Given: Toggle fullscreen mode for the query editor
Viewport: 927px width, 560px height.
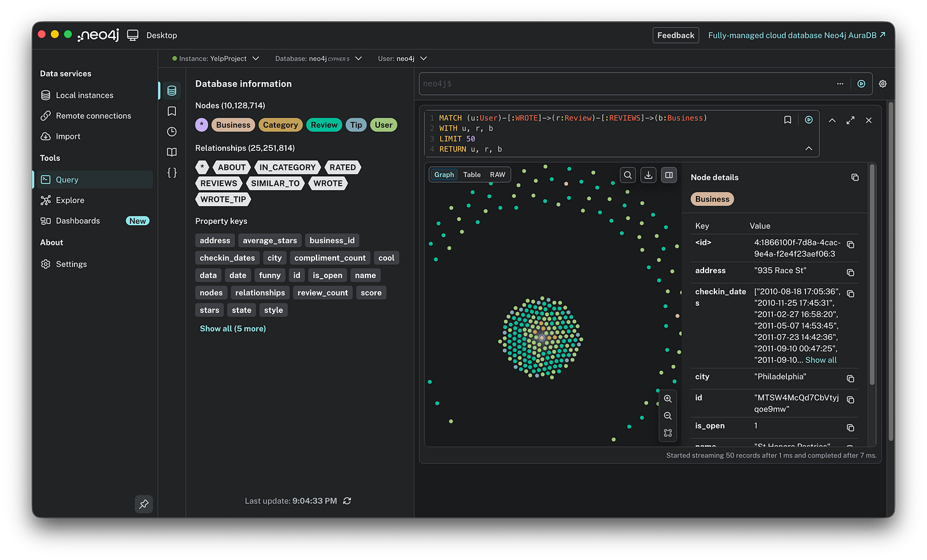Looking at the screenshot, I should [x=850, y=120].
